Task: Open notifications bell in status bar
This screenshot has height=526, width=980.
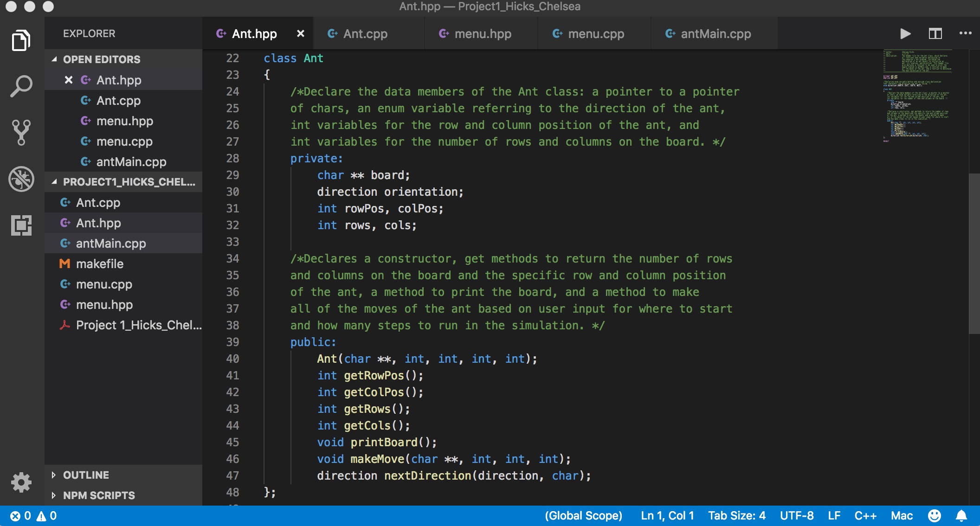Action: [x=961, y=516]
